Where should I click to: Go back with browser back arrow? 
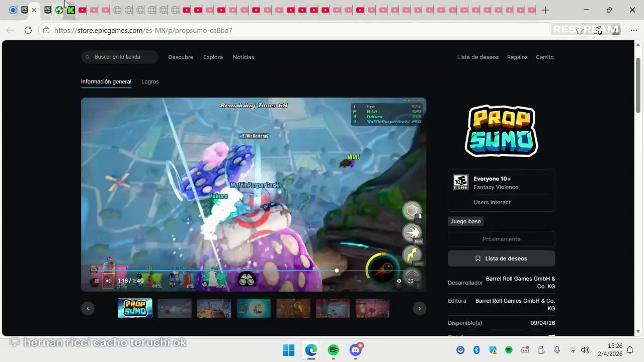[x=10, y=30]
